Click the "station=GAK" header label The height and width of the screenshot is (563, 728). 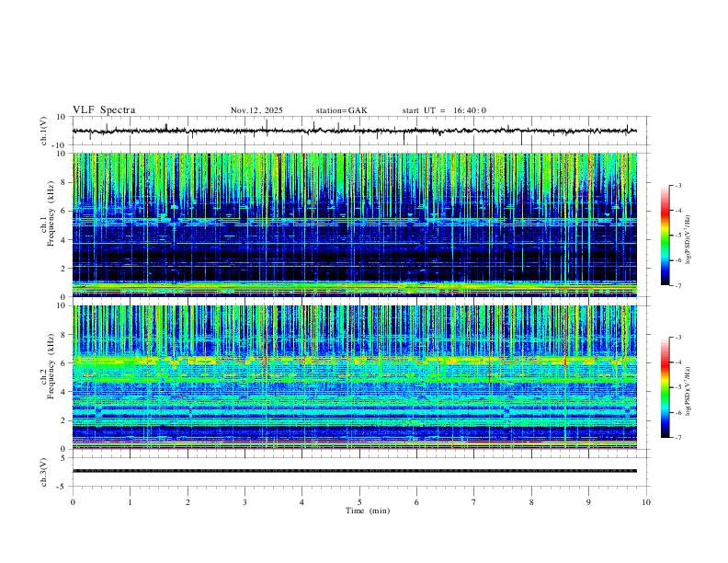341,110
